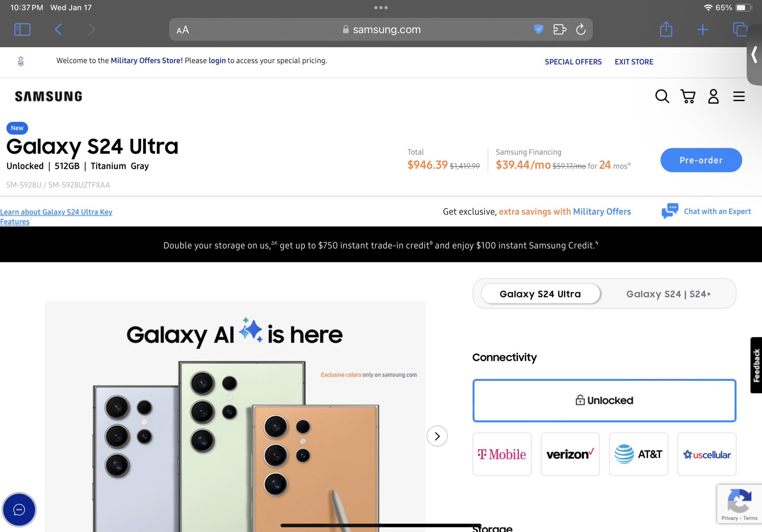Click the Galaxy AI phones product image
Image resolution: width=762 pixels, height=532 pixels.
pyautogui.click(x=235, y=417)
